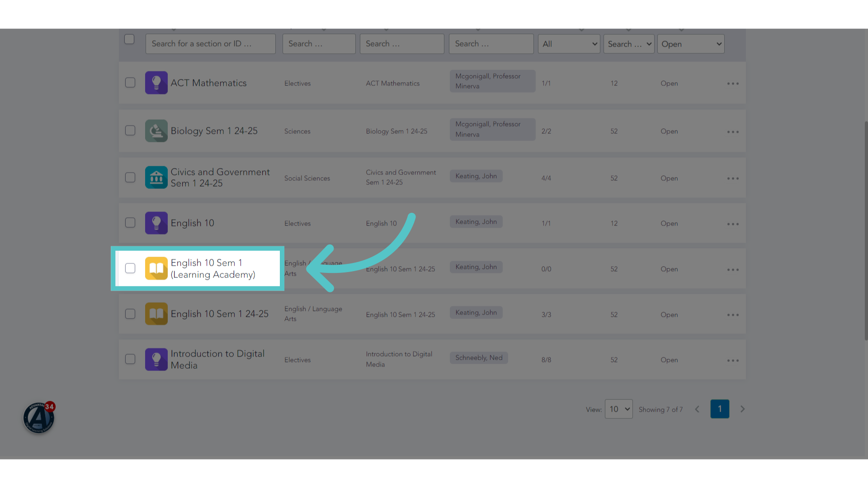Screen dimensions: 868x488
Task: Open the three-dots menu for ACT Mathematics
Action: 733,84
